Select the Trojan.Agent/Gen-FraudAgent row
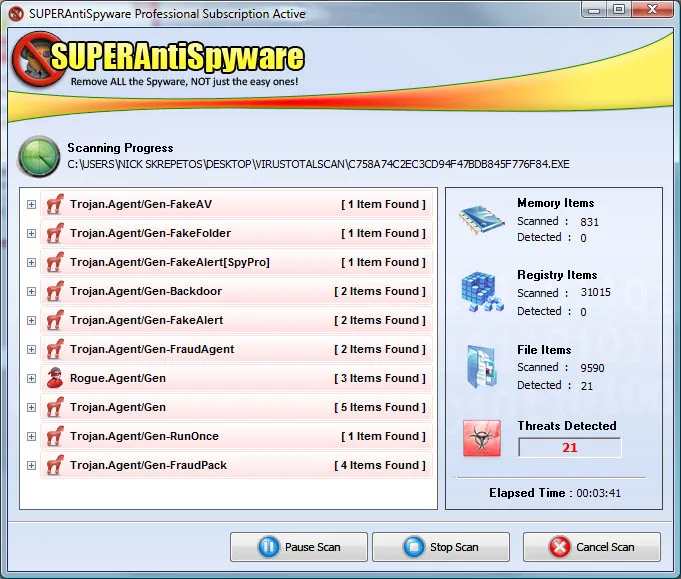 (236, 349)
